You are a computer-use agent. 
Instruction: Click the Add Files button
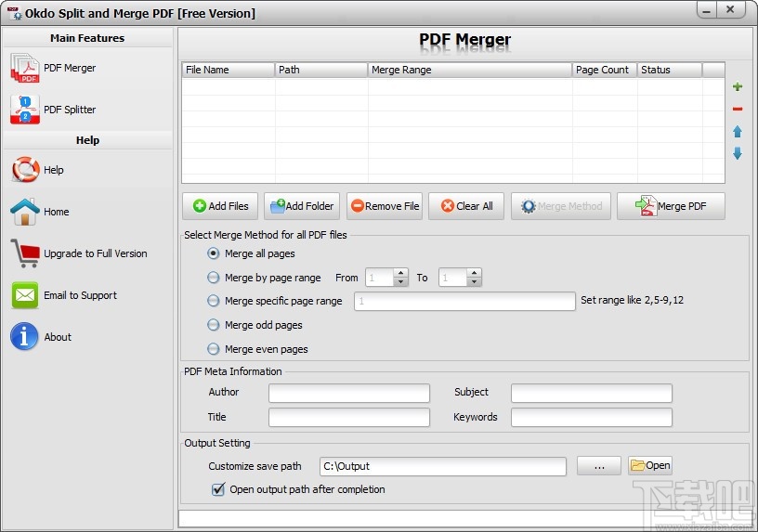(x=220, y=206)
